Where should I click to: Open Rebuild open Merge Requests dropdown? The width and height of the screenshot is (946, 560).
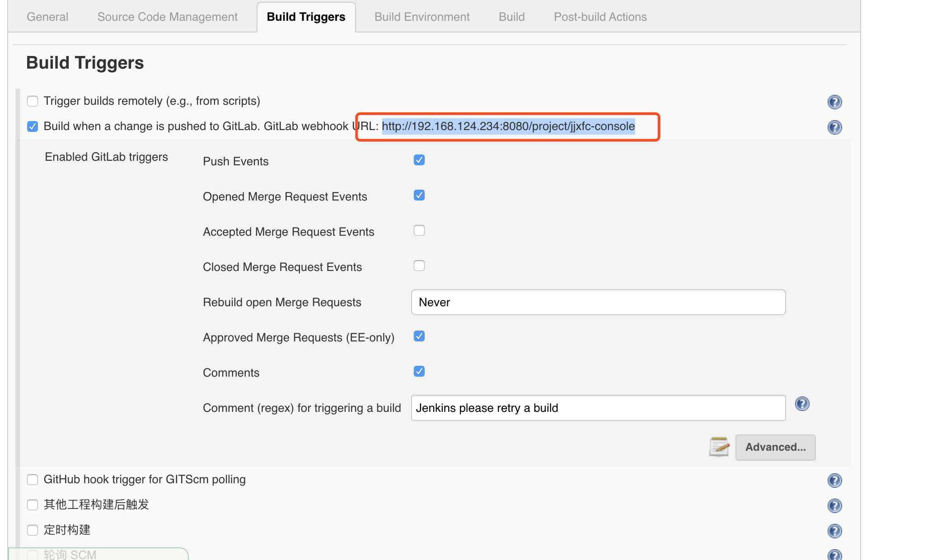pyautogui.click(x=598, y=302)
